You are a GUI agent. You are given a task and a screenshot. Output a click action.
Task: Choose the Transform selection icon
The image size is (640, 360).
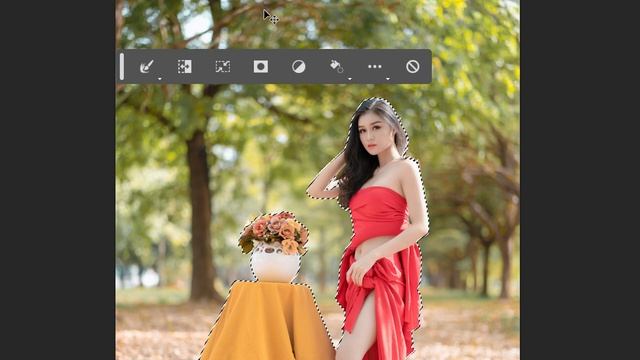(x=223, y=67)
